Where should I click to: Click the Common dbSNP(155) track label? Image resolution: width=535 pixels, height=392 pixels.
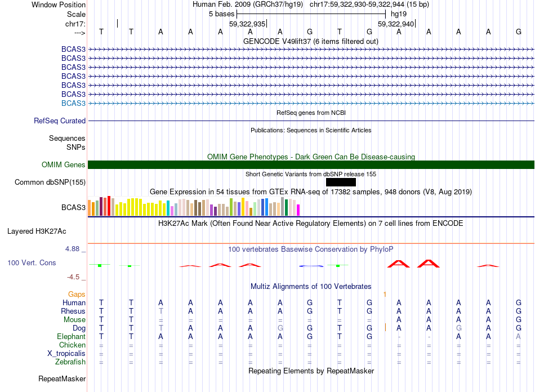point(50,182)
